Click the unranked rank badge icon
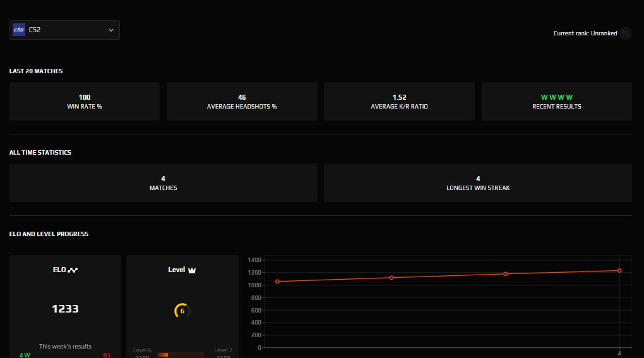 (626, 33)
